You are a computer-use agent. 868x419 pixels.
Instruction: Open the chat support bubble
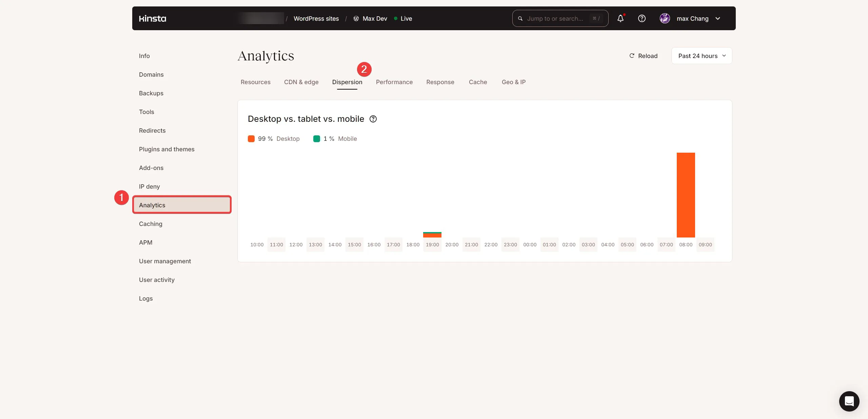point(849,401)
